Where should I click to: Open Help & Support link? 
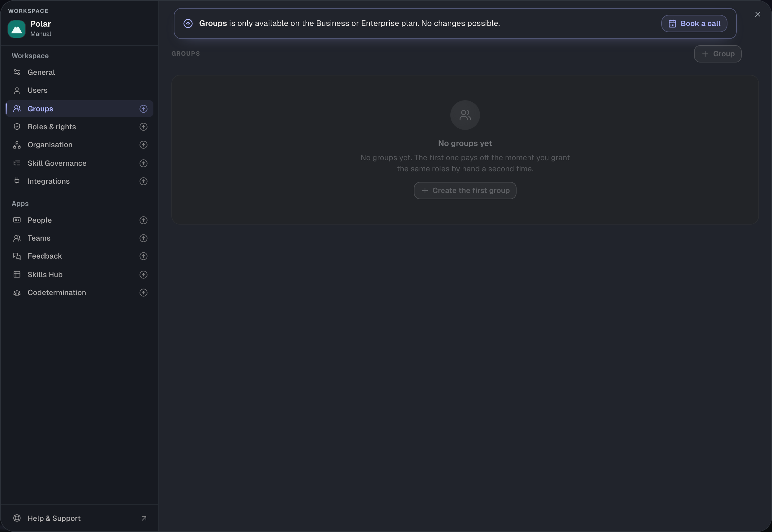[x=80, y=518]
